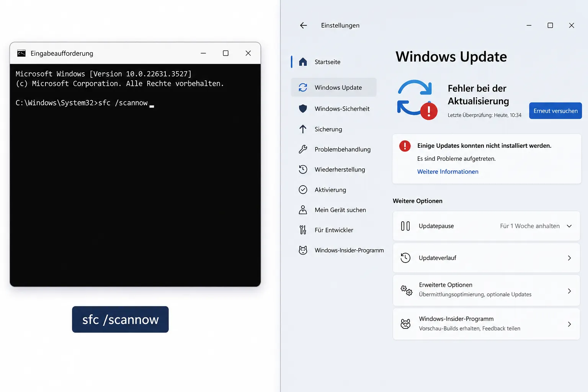Click the chevron in the Updateverlauf row

pos(569,258)
